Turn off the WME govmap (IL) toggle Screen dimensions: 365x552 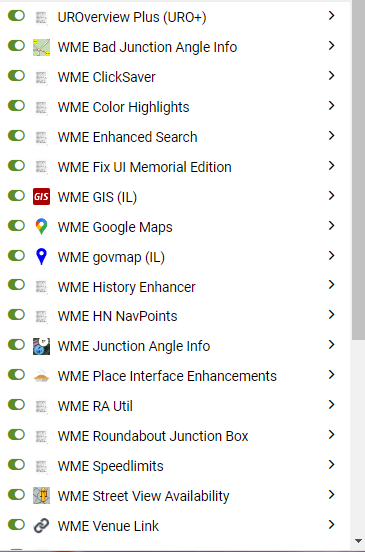click(x=16, y=255)
